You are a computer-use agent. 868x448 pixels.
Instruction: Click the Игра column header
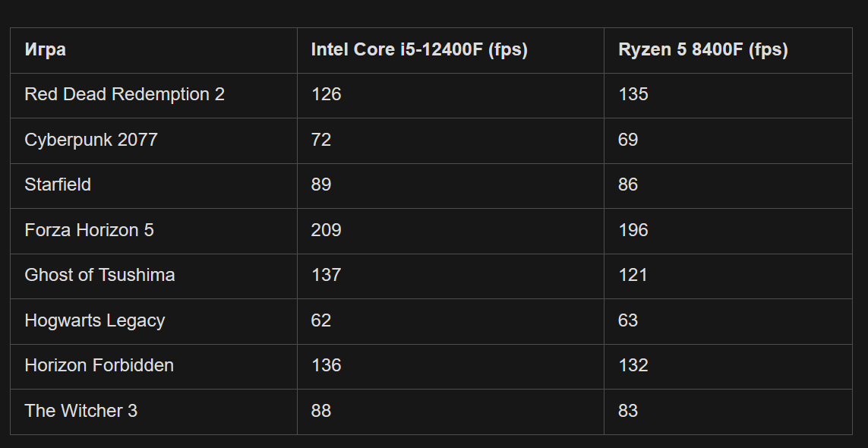pos(46,50)
